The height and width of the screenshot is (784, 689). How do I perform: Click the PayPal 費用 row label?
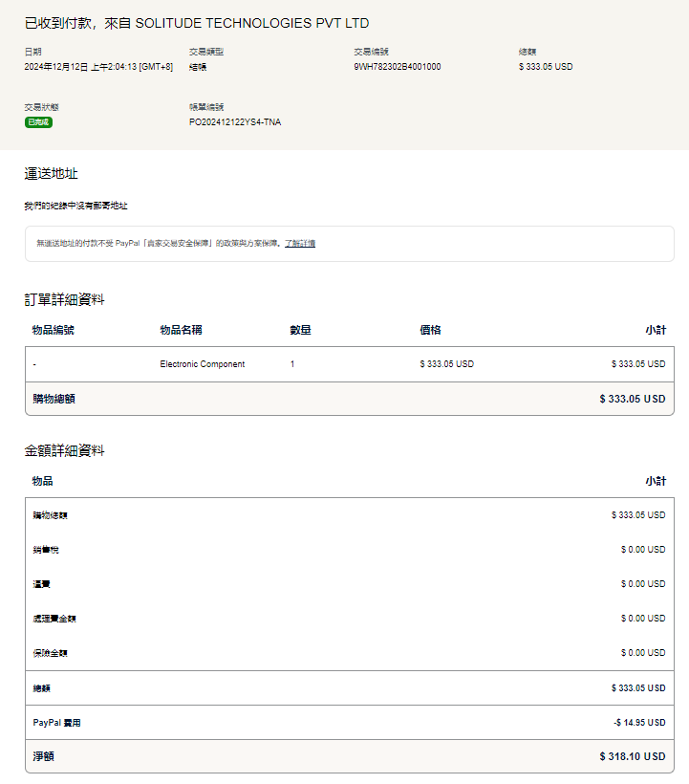point(56,723)
